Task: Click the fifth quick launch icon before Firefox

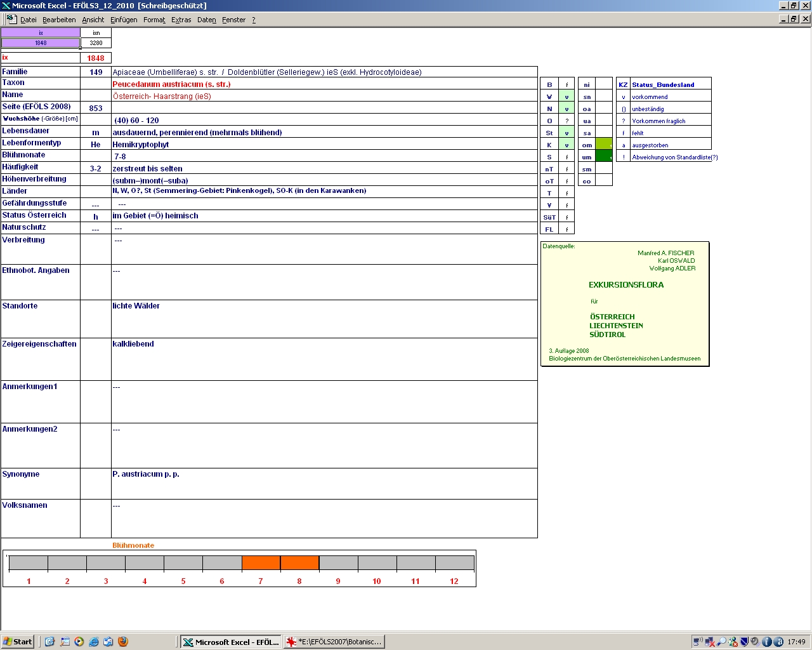Action: tap(108, 642)
